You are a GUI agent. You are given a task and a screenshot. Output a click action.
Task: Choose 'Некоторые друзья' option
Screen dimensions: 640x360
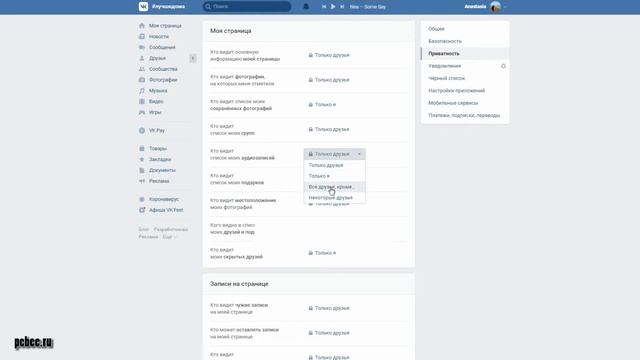click(x=334, y=198)
